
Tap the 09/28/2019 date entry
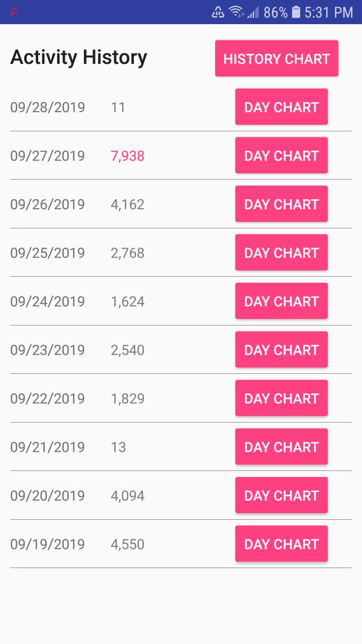[48, 107]
